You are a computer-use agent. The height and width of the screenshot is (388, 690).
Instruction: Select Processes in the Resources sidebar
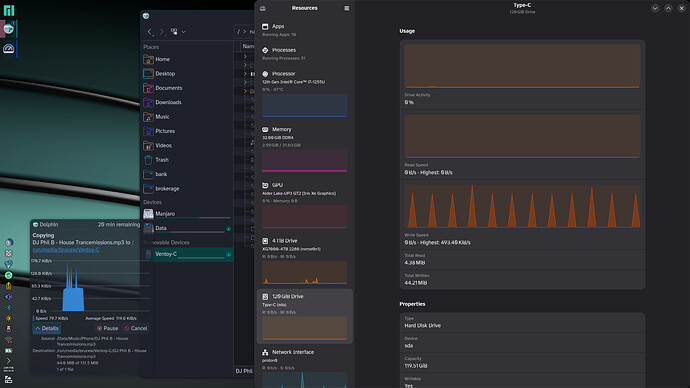click(305, 54)
